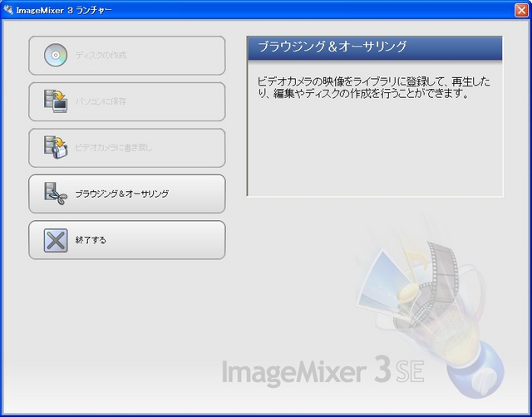This screenshot has height=417, width=532.
Task: Click the パソコンに保存 computer icon
Action: 56,101
